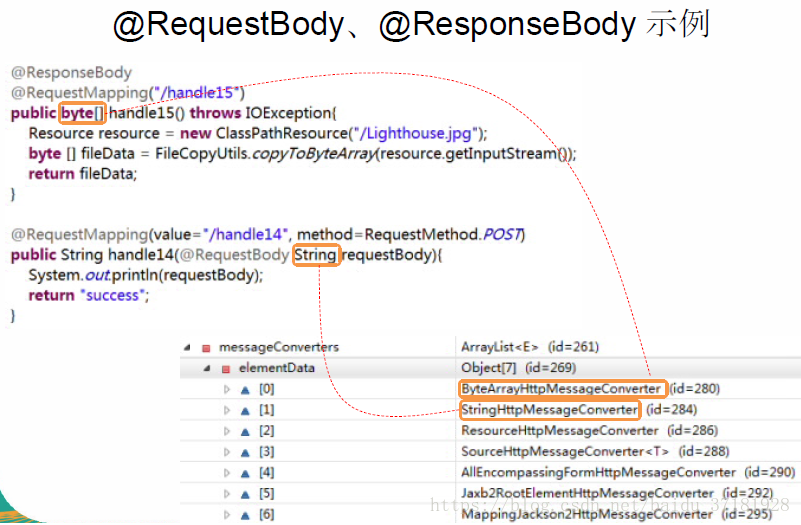Expand element [2] in the debug tree
Screen dimensions: 801x525
click(227, 431)
